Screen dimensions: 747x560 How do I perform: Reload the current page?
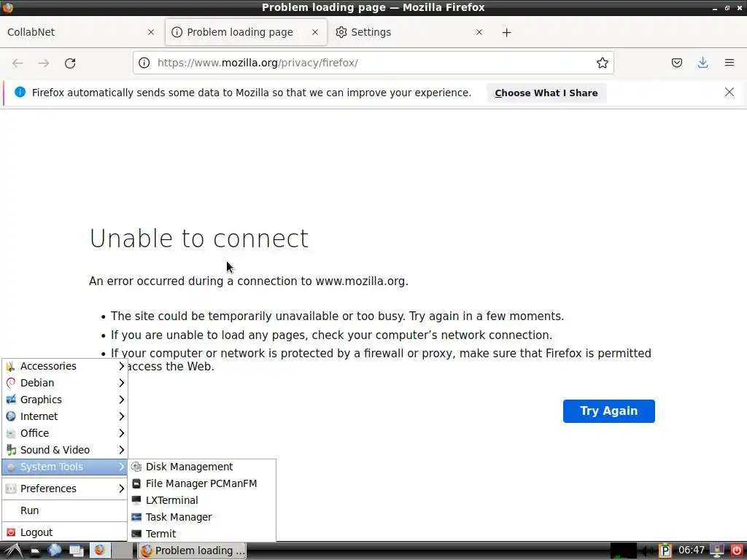click(x=70, y=63)
